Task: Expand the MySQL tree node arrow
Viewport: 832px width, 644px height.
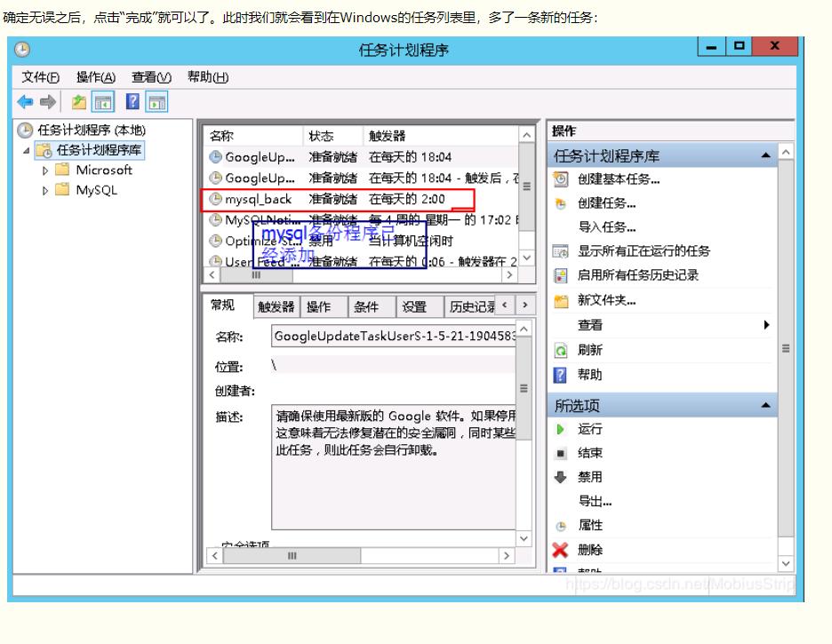Action: 45,190
